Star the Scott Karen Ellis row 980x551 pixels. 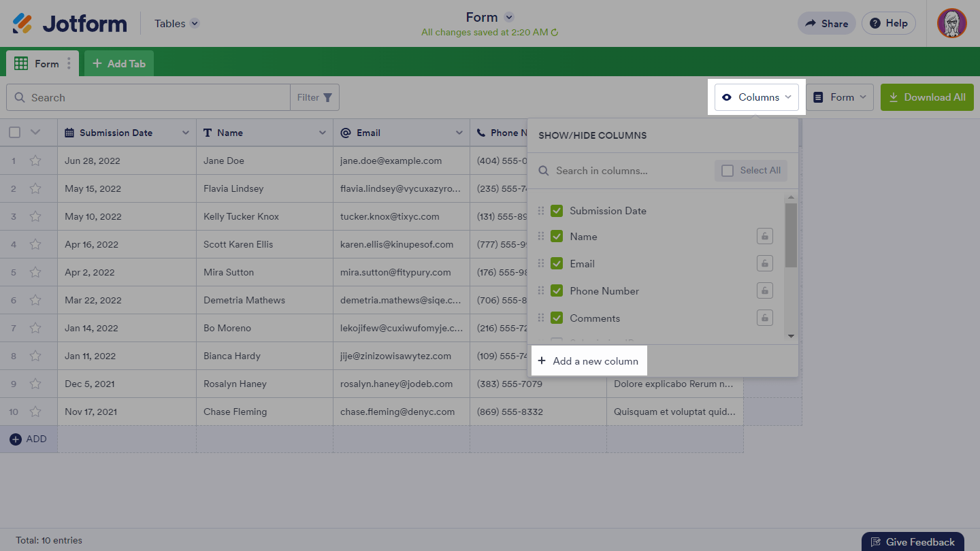pyautogui.click(x=35, y=244)
